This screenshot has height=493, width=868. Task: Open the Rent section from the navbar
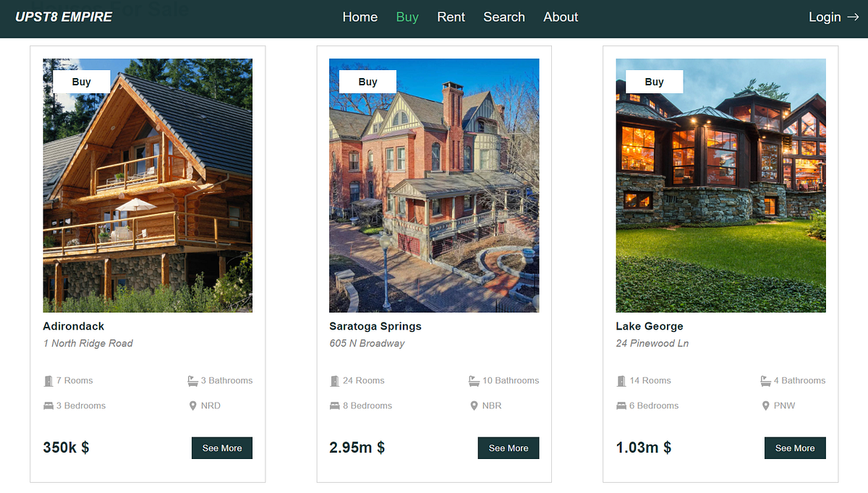tap(451, 17)
